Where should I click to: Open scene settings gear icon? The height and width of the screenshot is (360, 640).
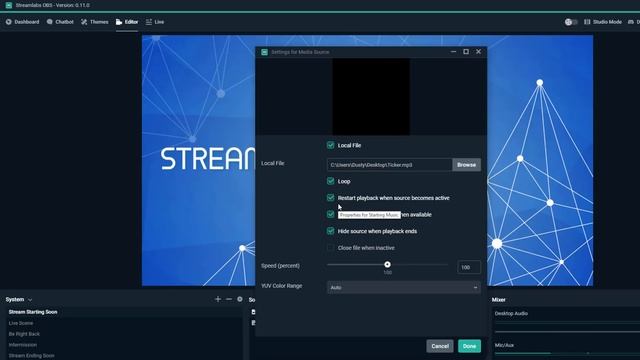point(240,299)
